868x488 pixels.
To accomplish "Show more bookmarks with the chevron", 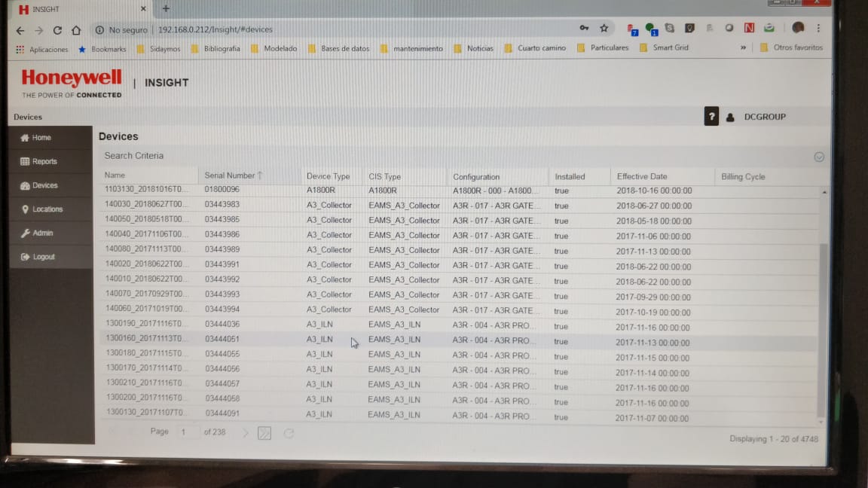I will tap(743, 47).
